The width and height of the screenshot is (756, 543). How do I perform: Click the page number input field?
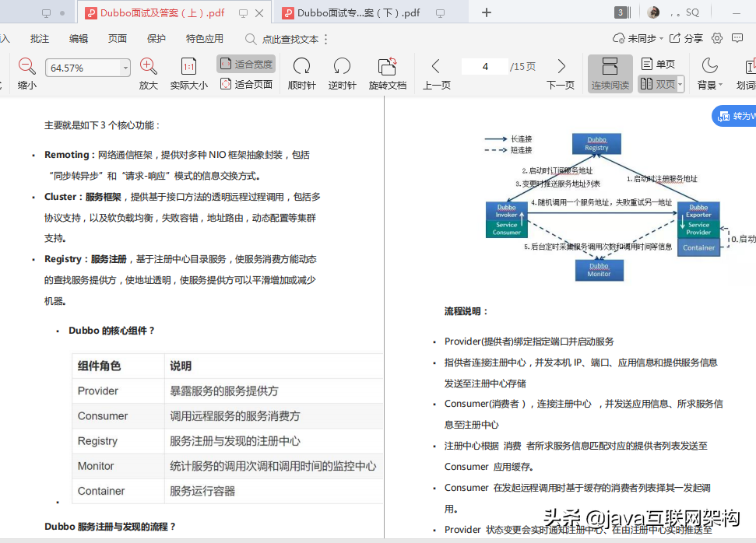484,66
